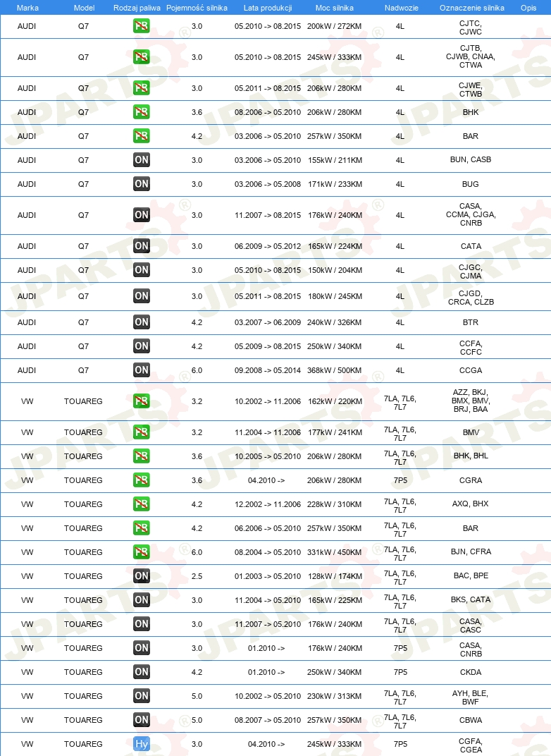Click the 331kW / 450KM power value
Screen dimensions: 551x756
334,552
